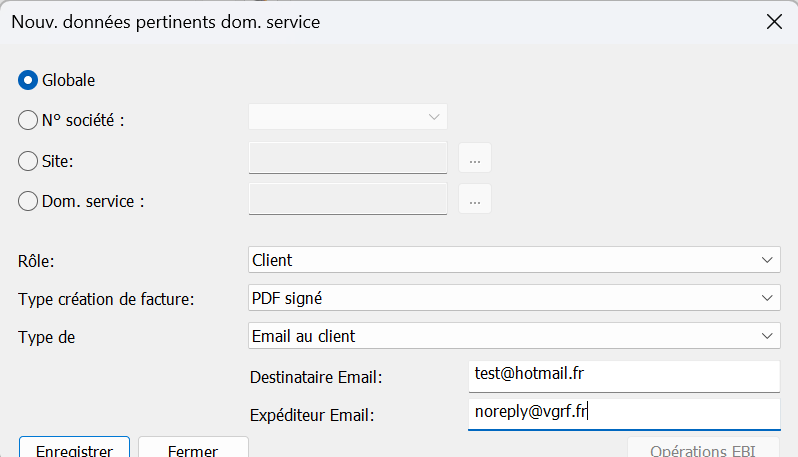Open the Dom. service browse ellipsis button
Viewport: 798px width, 457px height.
475,199
